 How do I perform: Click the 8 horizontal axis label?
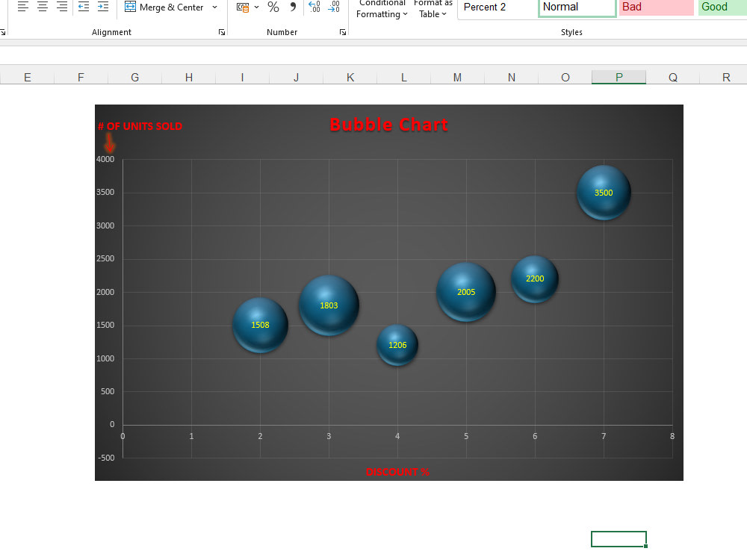click(x=672, y=436)
